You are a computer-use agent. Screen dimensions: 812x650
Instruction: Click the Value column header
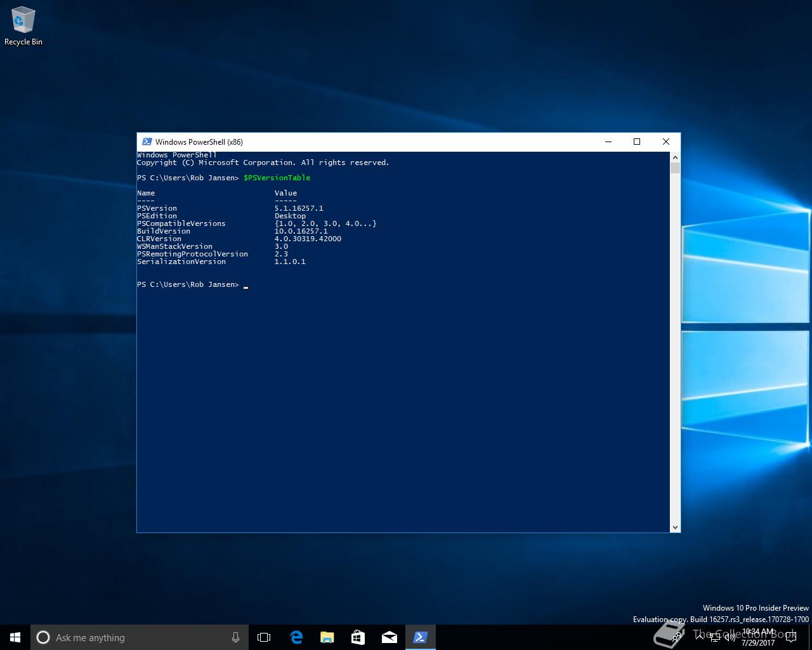coord(285,193)
